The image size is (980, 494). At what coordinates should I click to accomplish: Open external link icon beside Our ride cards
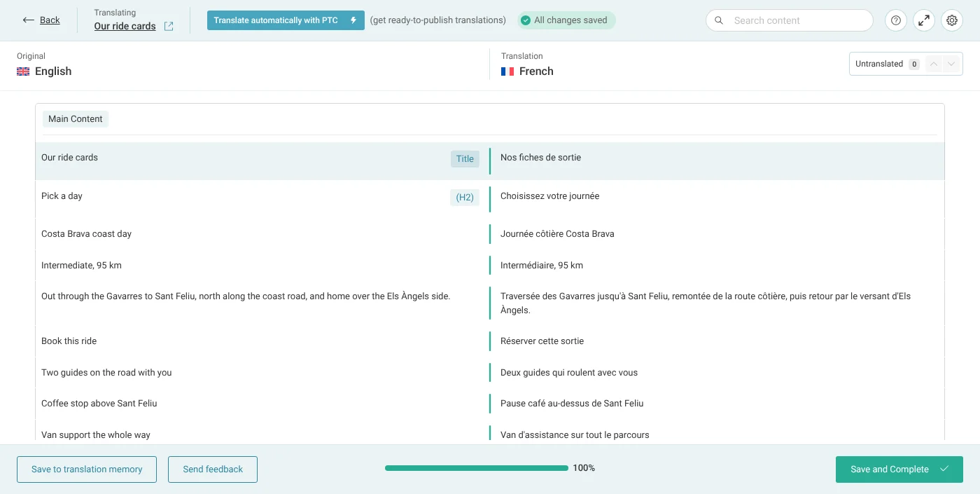169,27
